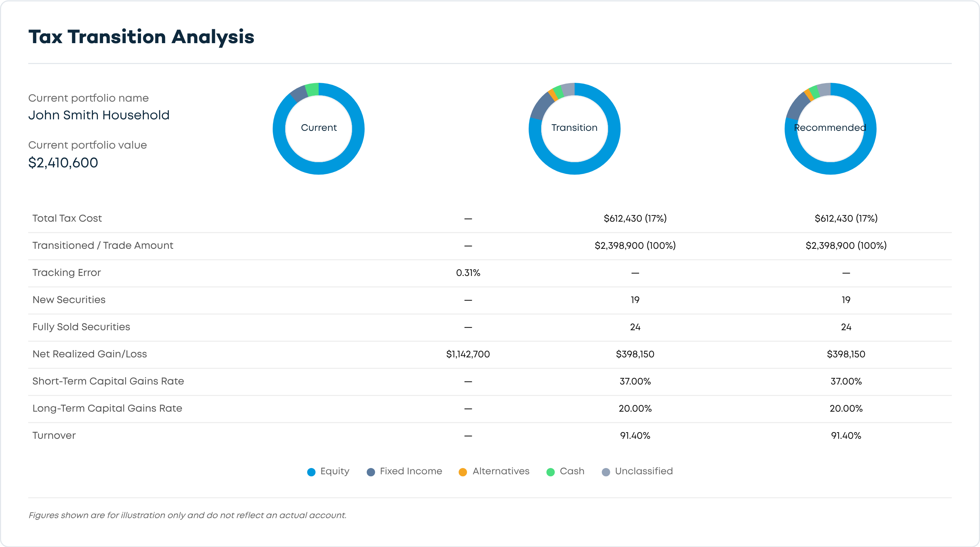Click the Tracking Error row label

tap(67, 272)
